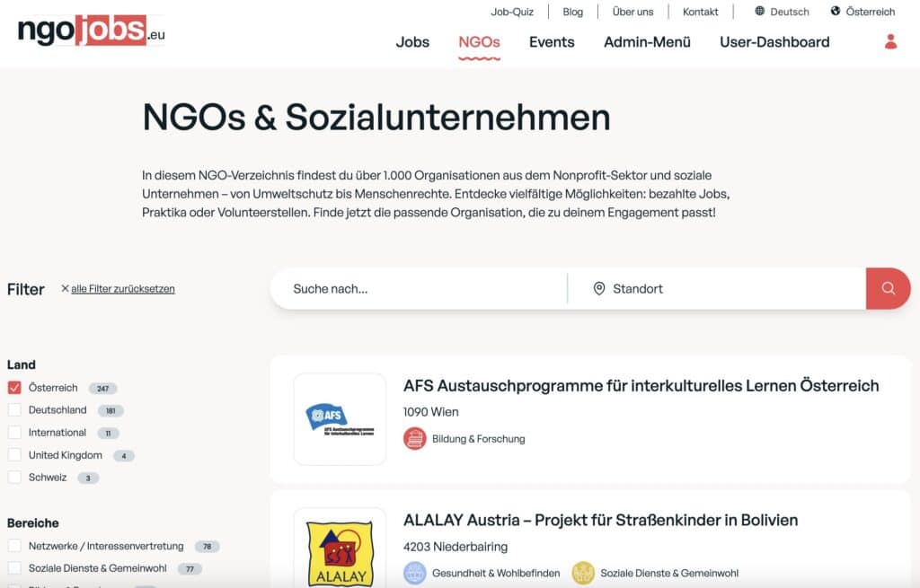Open the AFS organization logo
This screenshot has width=920, height=588.
point(340,418)
